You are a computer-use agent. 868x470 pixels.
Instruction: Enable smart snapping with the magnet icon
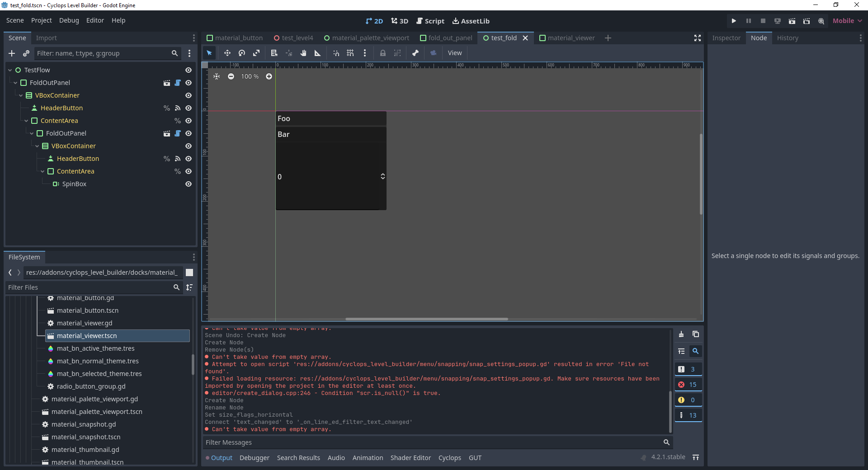tap(336, 53)
